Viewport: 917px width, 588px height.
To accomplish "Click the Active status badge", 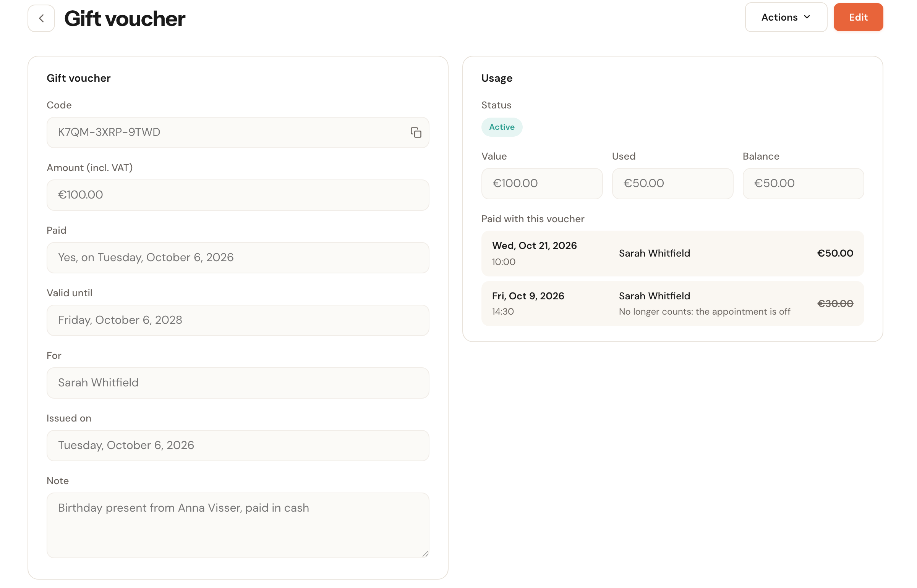I will click(x=502, y=127).
